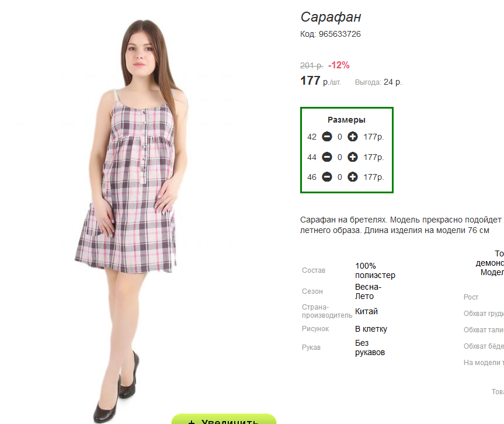
Task: Increase quantity for size 42
Action: 353,137
